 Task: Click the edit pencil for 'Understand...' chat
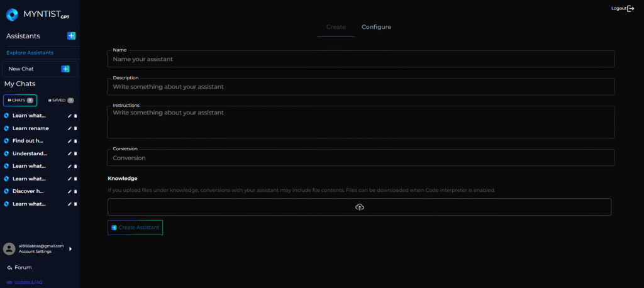pos(69,153)
